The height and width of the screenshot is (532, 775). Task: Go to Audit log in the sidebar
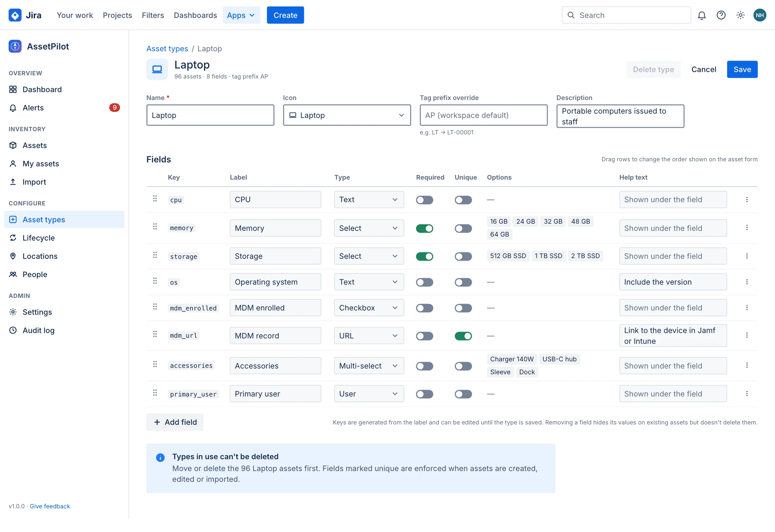pyautogui.click(x=64, y=331)
